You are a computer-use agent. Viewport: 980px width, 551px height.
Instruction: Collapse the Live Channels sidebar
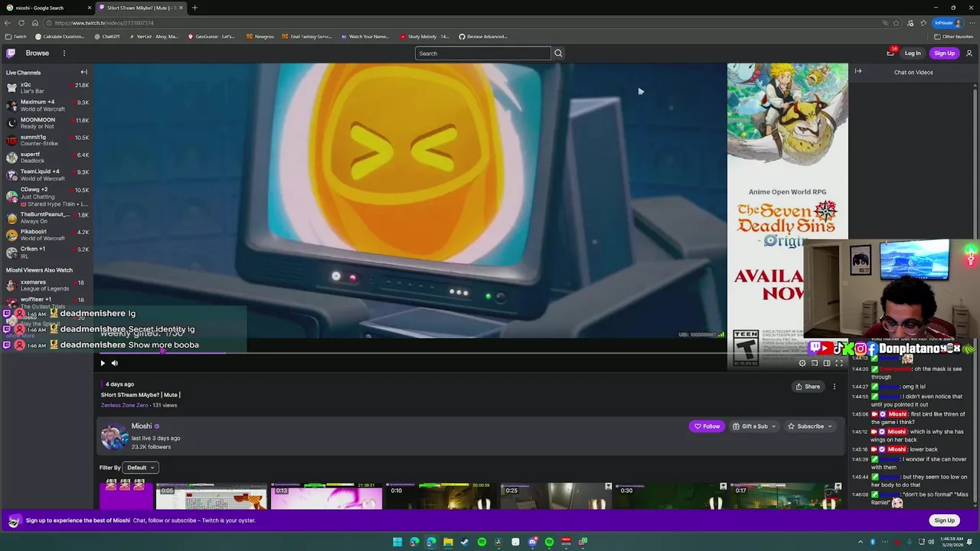click(x=84, y=72)
